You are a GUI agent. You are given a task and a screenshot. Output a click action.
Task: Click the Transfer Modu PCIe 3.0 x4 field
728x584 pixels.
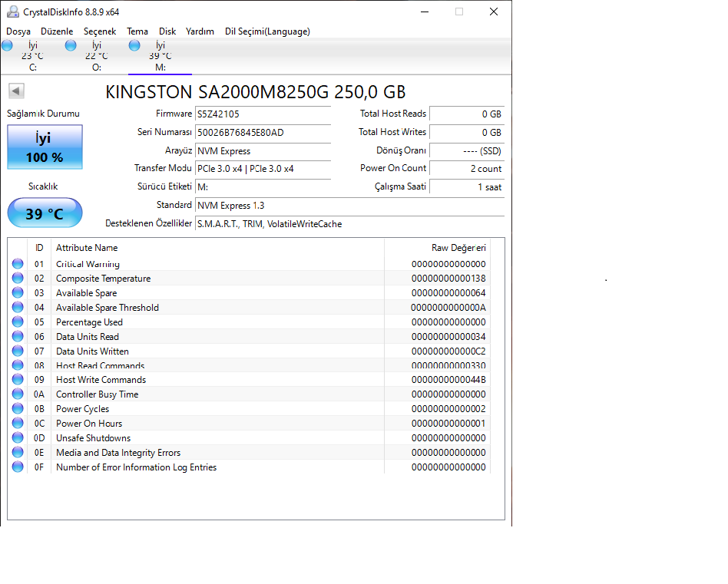(x=263, y=169)
